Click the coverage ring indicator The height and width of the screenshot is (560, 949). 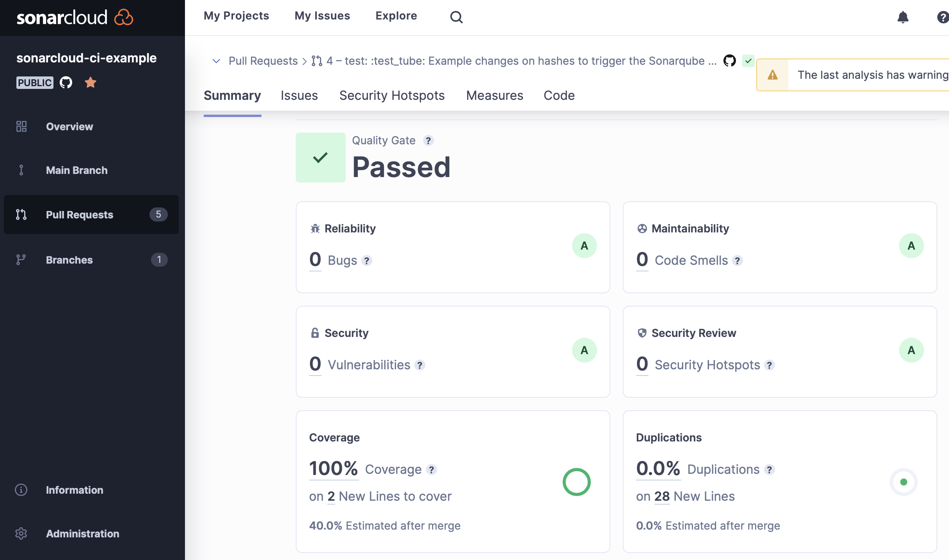click(x=576, y=482)
